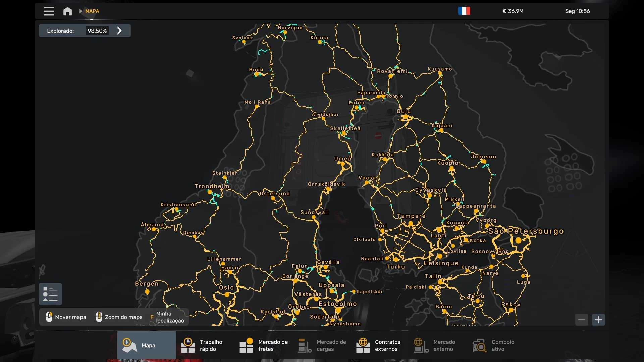Zoom out the map with minus
This screenshot has height=362, width=644.
click(582, 320)
